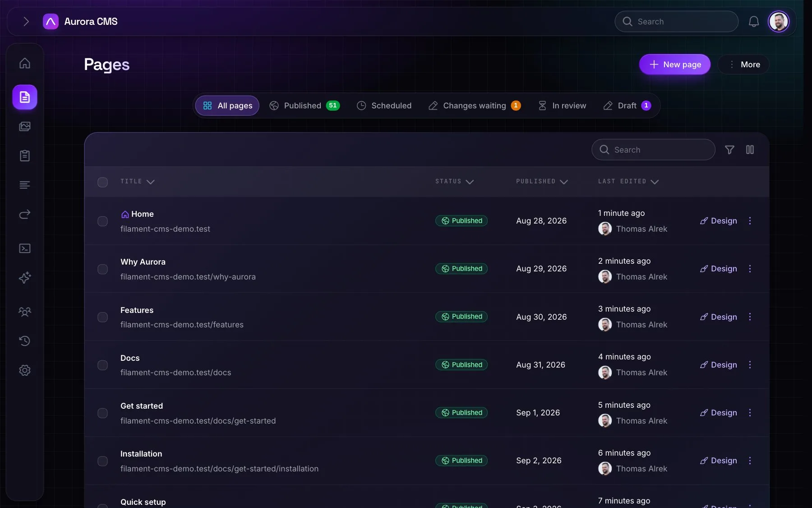Open Design for the Home page
The width and height of the screenshot is (812, 508).
pyautogui.click(x=719, y=221)
